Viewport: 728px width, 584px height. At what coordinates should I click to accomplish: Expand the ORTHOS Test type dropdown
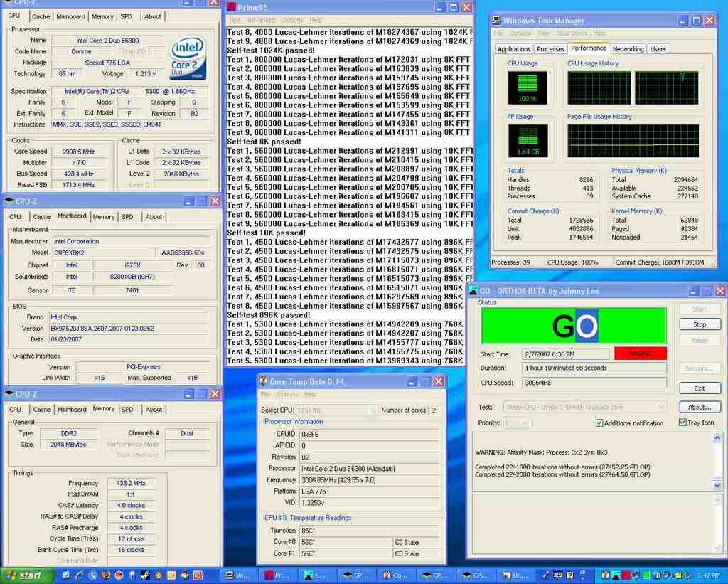[660, 407]
